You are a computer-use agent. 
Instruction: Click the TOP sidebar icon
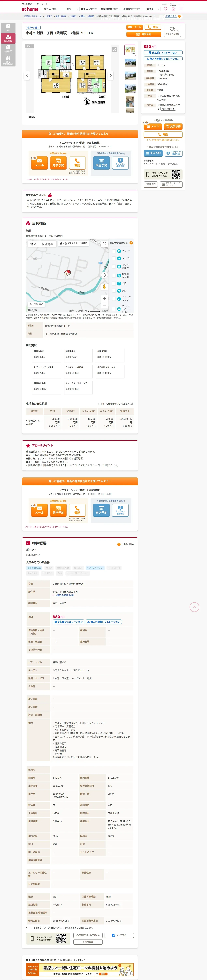[x=8, y=28]
